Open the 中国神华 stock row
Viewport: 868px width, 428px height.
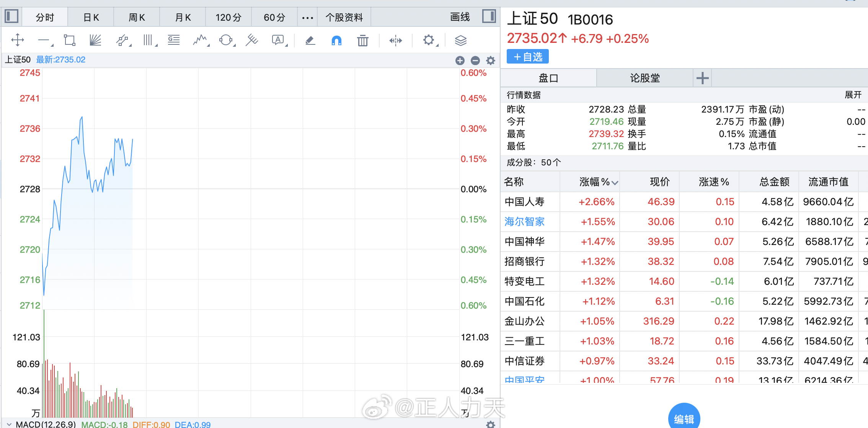coord(684,242)
